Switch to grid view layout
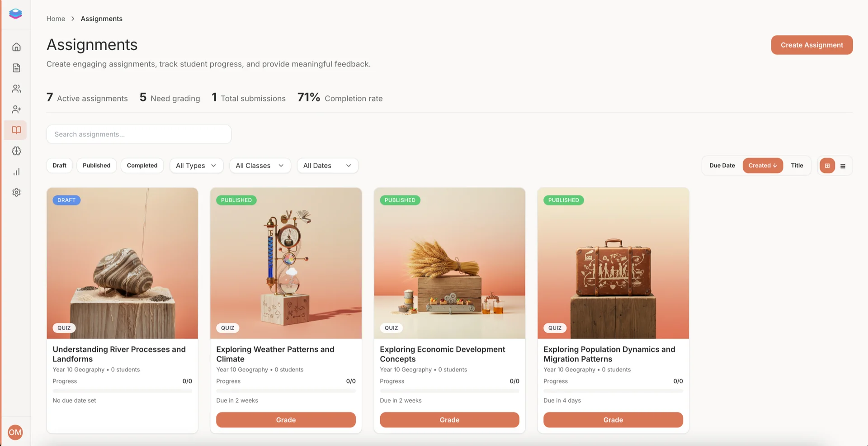The height and width of the screenshot is (446, 868). (827, 166)
